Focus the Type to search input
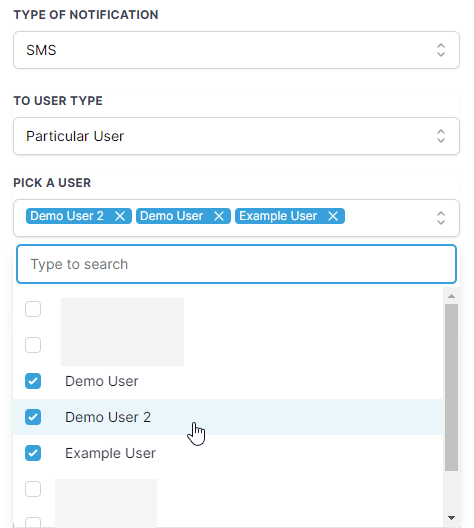This screenshot has height=528, width=474. click(x=236, y=264)
